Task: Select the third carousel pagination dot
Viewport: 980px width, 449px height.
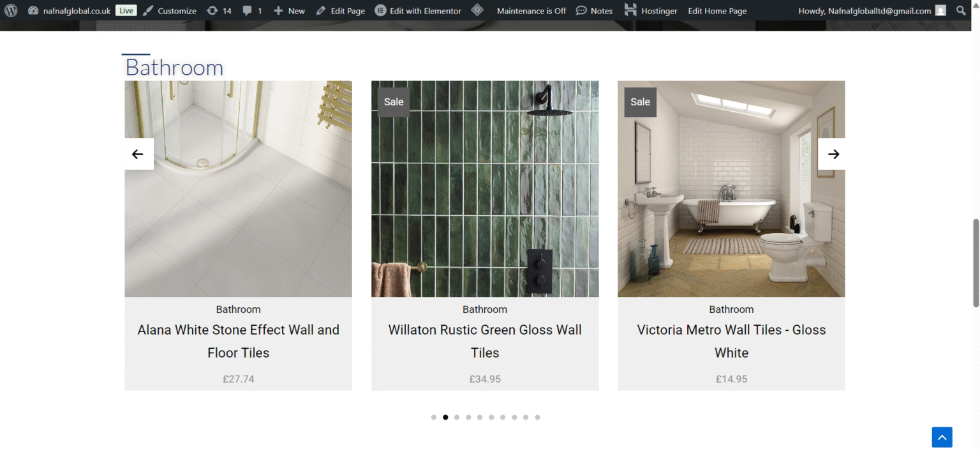Action: [x=457, y=417]
